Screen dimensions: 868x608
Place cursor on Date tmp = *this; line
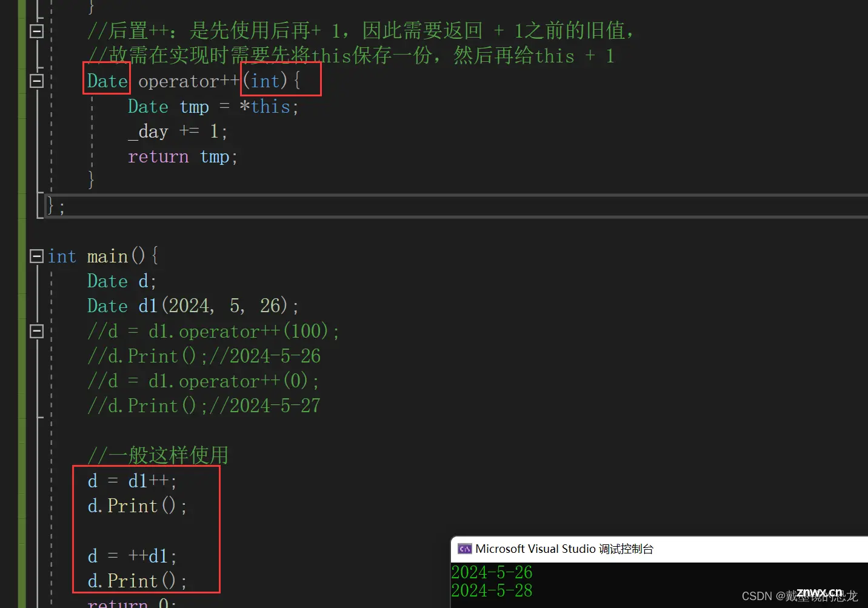pos(213,107)
